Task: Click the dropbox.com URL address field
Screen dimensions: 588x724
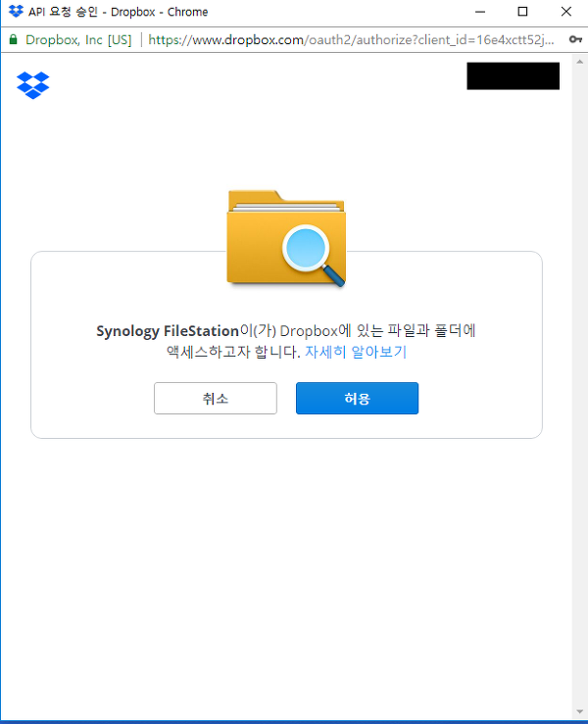Action: click(351, 40)
